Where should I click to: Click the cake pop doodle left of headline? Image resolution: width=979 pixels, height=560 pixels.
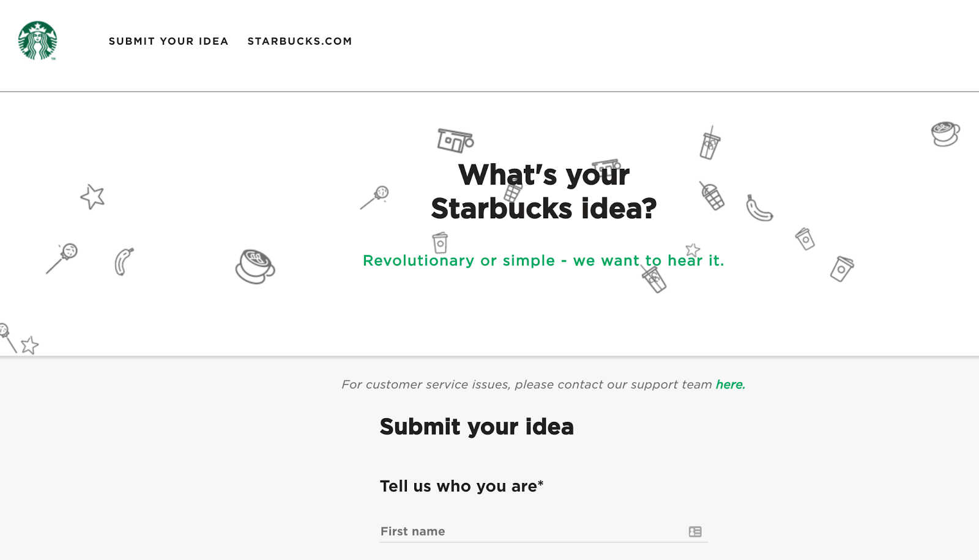tap(374, 197)
